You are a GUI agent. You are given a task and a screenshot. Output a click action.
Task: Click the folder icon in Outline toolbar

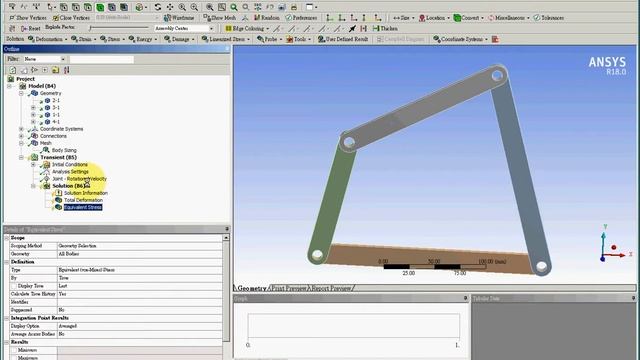click(56, 70)
